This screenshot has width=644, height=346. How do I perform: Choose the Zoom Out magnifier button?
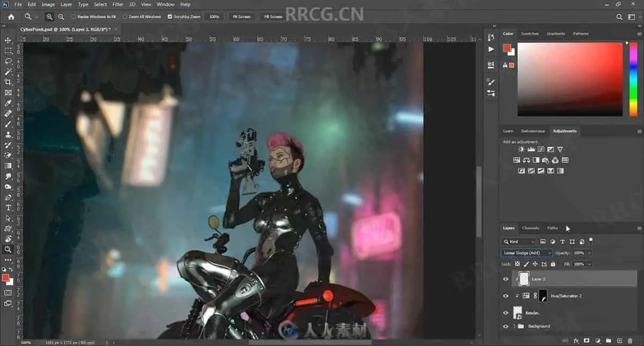tap(61, 17)
